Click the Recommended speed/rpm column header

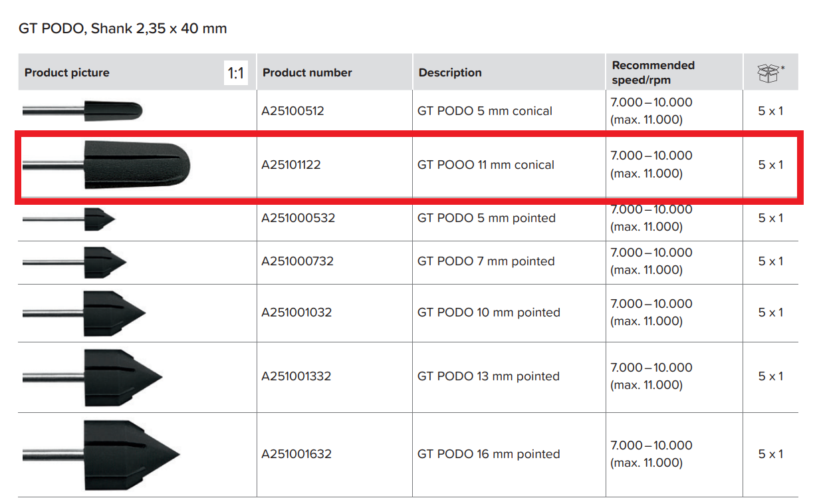click(653, 72)
